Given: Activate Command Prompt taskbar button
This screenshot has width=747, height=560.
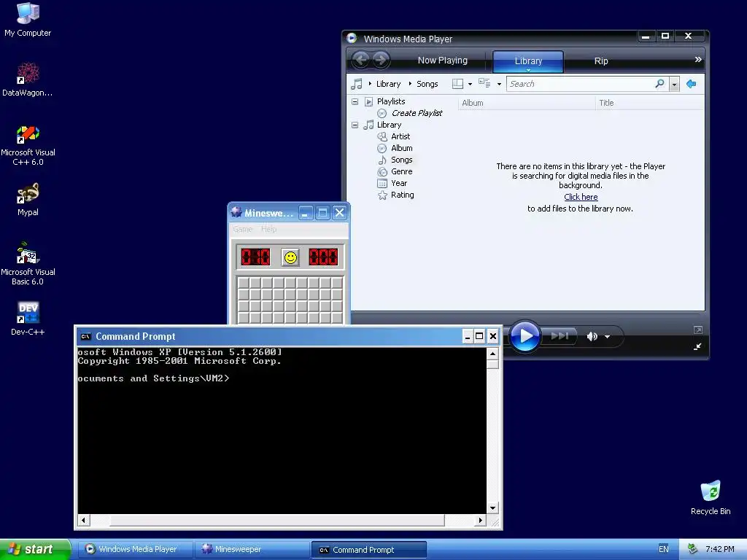Looking at the screenshot, I should pos(368,550).
